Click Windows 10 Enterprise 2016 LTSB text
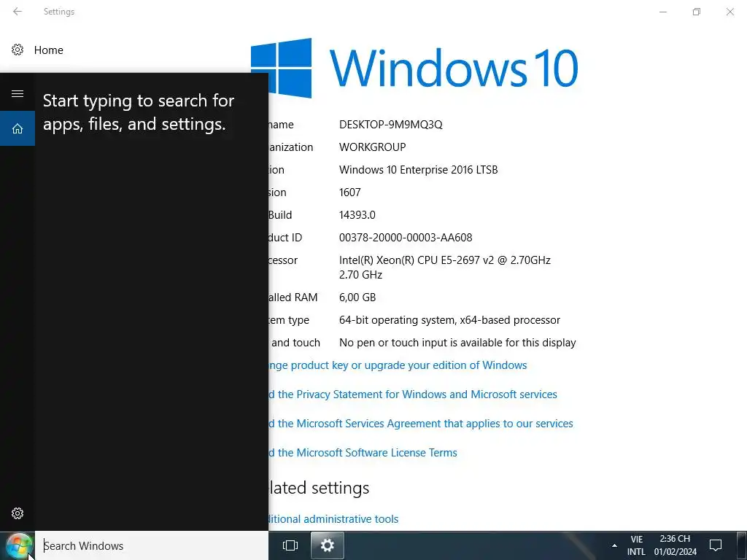This screenshot has height=560, width=747. [418, 169]
